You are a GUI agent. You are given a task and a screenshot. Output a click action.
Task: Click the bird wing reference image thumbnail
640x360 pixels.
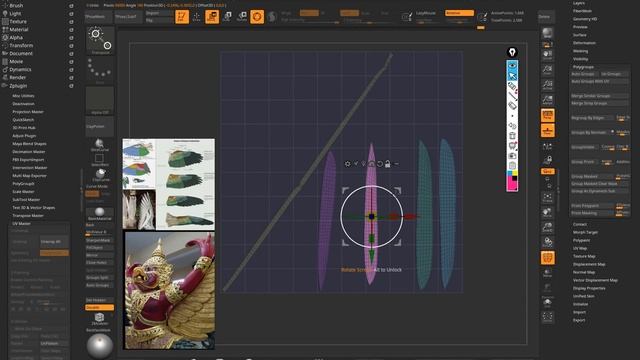coord(169,184)
